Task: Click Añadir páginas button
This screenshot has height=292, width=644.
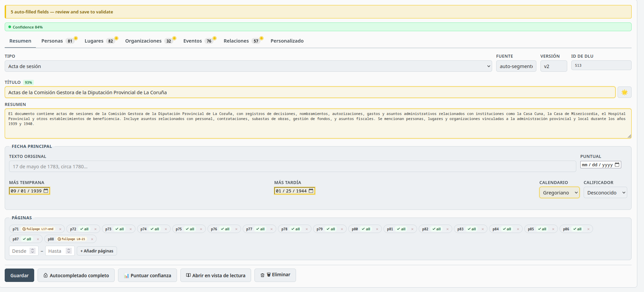Action: pos(97,251)
